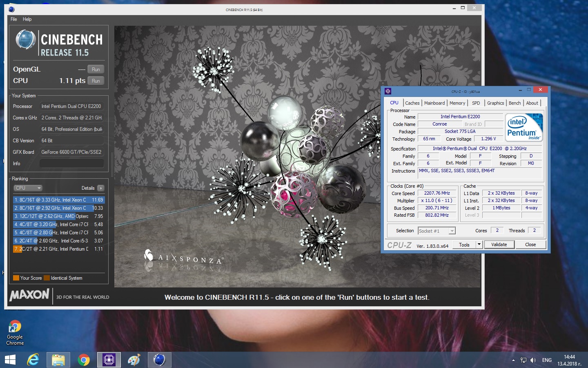Run the CPU benchmark
Image resolution: width=588 pixels, height=368 pixels.
(x=96, y=81)
